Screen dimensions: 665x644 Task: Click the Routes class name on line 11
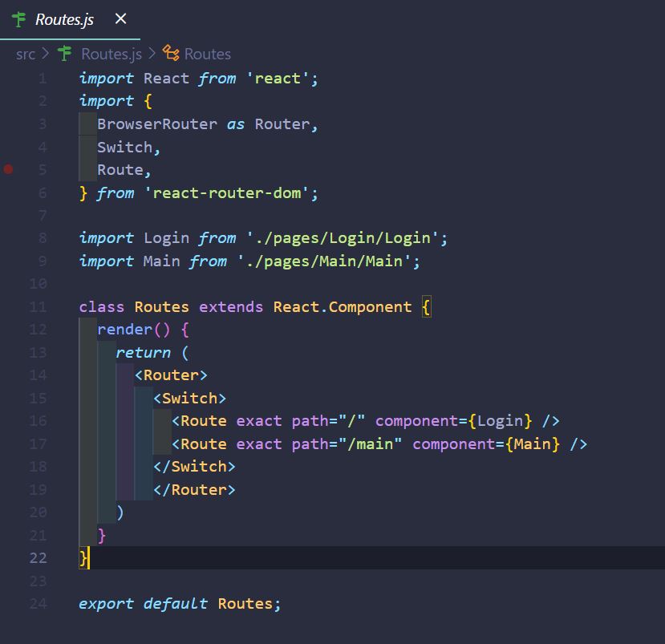161,307
